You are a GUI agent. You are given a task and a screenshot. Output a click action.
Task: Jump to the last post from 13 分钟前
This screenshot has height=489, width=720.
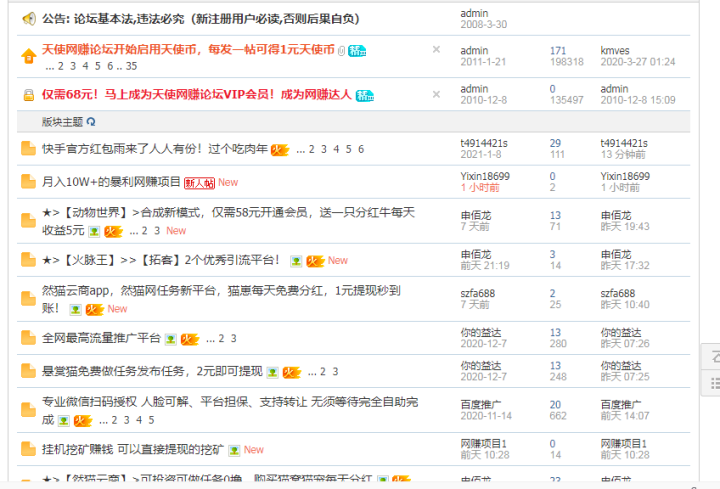[x=623, y=155]
